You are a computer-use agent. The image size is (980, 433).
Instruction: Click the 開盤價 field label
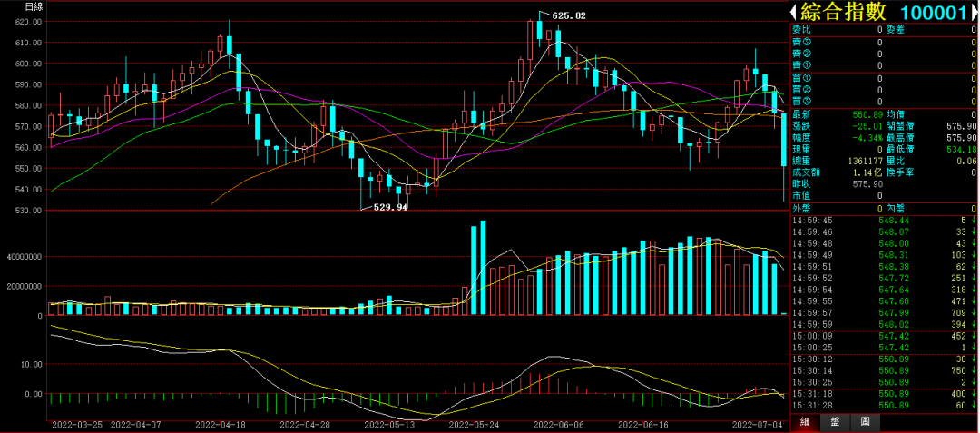point(900,126)
